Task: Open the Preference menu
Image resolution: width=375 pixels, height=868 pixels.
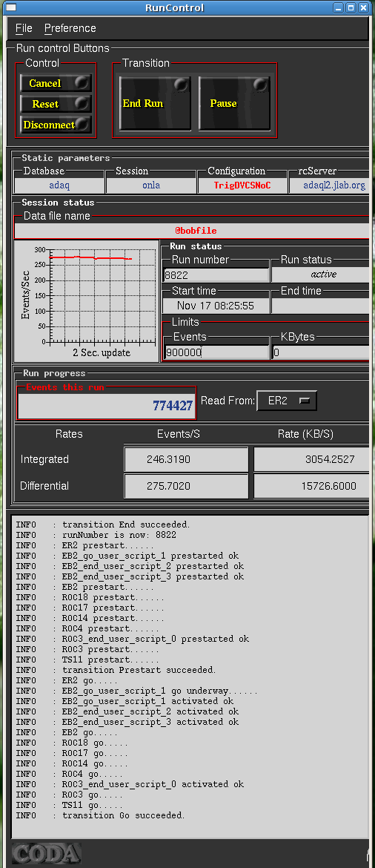Action: (x=70, y=28)
